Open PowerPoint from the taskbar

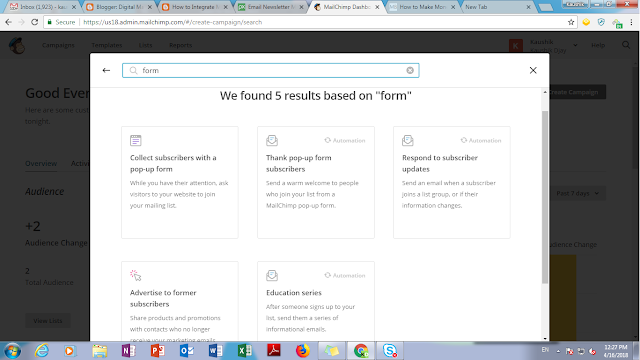(158, 351)
